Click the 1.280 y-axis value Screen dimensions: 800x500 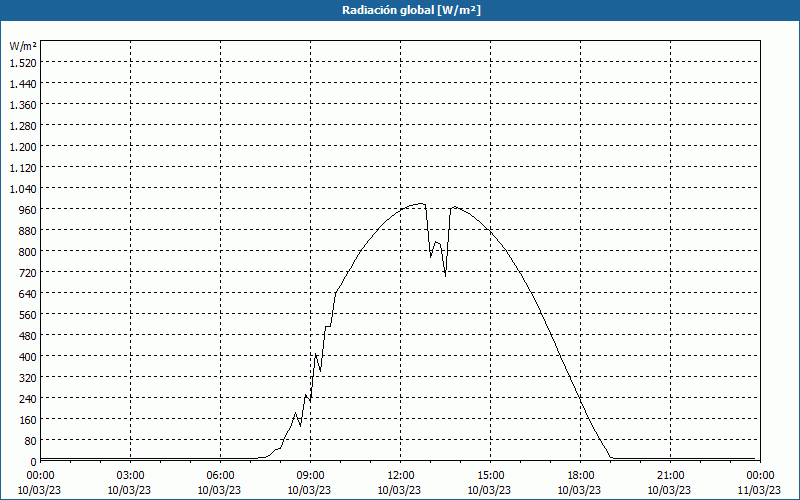pos(23,125)
